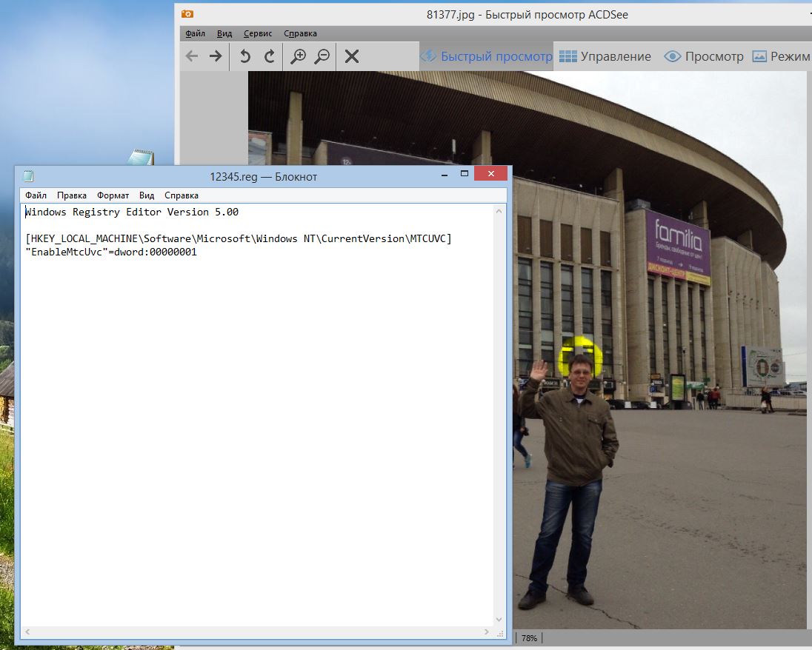812x650 pixels.
Task: Click the Notepad icon in title bar
Action: (x=28, y=176)
